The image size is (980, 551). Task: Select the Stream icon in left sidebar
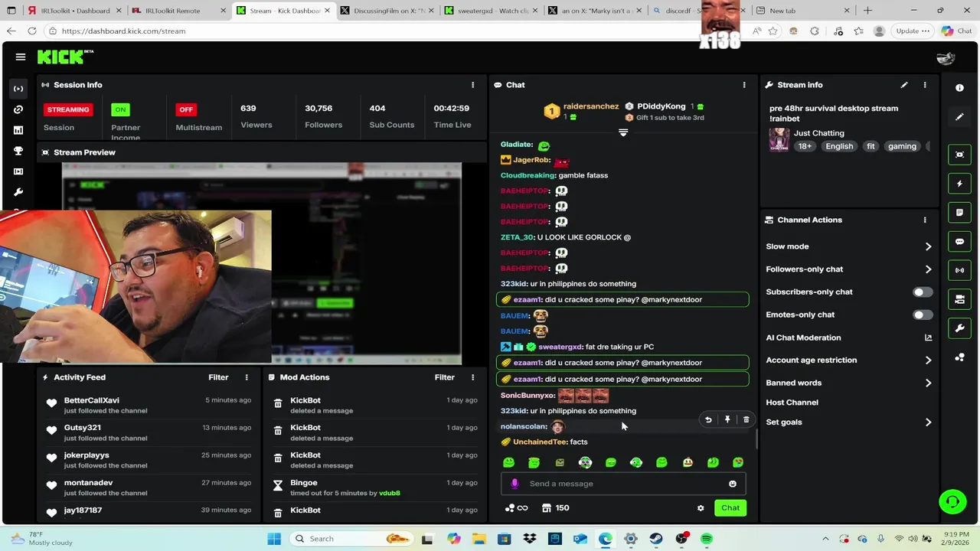pos(18,89)
